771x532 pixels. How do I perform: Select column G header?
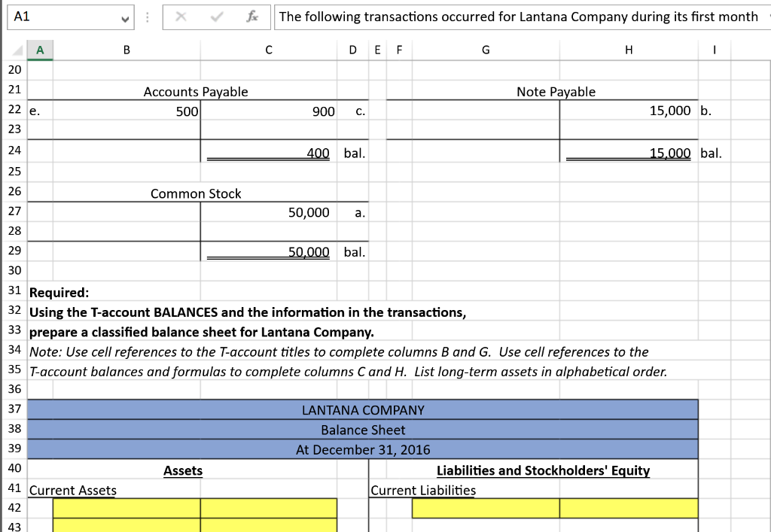(486, 50)
